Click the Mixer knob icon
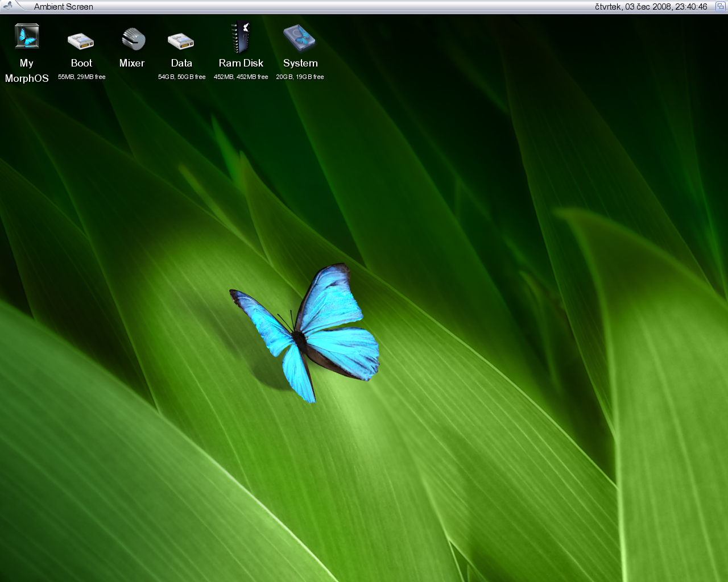 (x=133, y=39)
